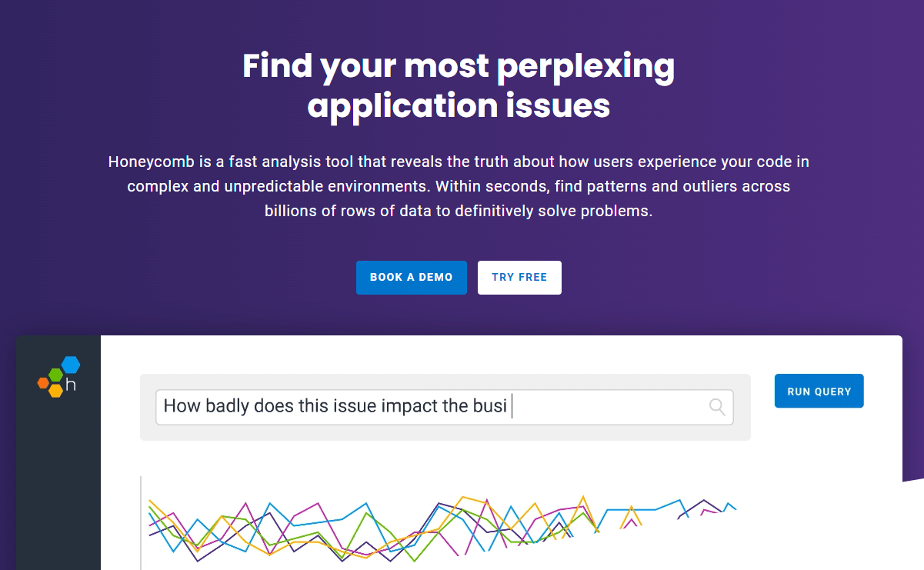Click the Honeycomb description paragraph
The width and height of the screenshot is (924, 570).
point(459,187)
